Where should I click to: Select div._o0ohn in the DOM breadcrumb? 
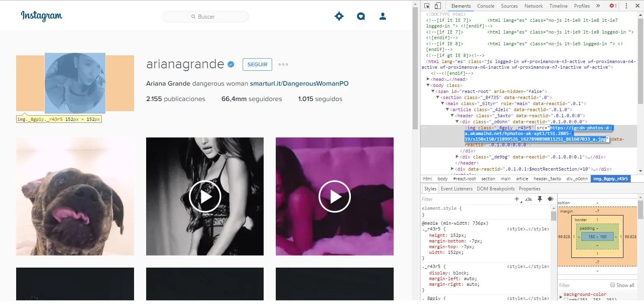click(x=577, y=179)
